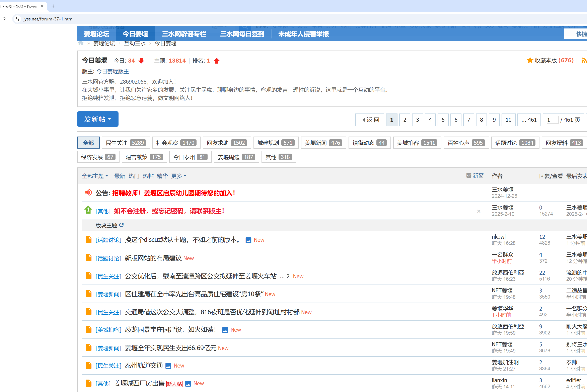This screenshot has width=587, height=392.
Task: Show 热门 threads
Action: [134, 176]
